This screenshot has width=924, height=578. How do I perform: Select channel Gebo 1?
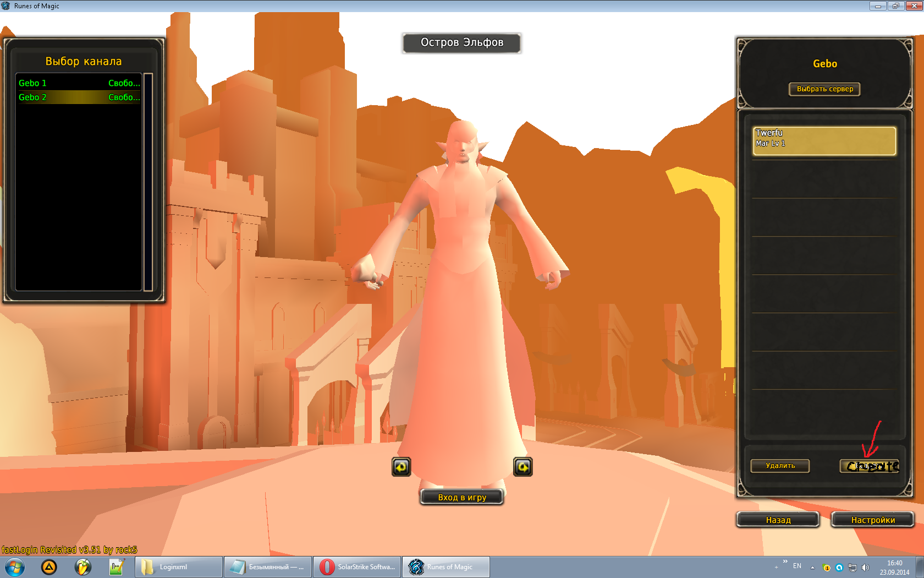click(x=79, y=83)
